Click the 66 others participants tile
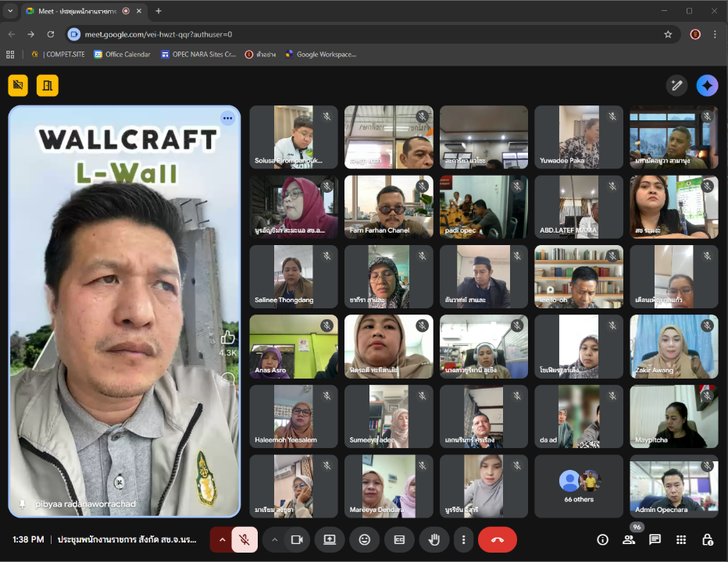The width and height of the screenshot is (728, 562). (579, 486)
